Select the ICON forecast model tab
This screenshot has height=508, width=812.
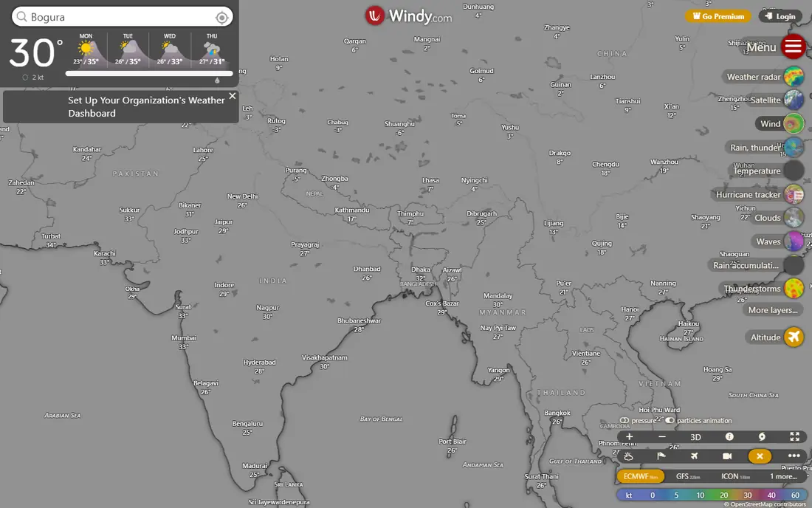pyautogui.click(x=735, y=476)
